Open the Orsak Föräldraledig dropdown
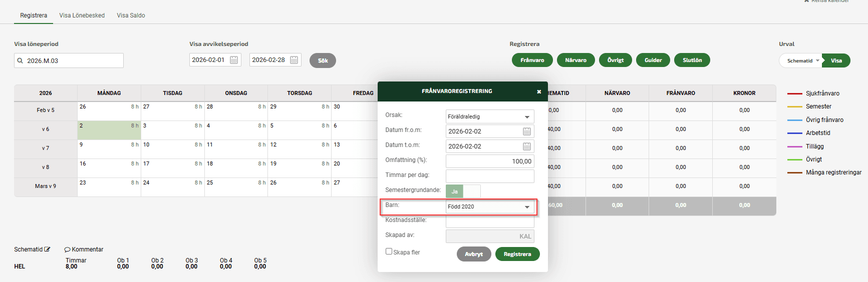The width and height of the screenshot is (868, 282). point(490,116)
